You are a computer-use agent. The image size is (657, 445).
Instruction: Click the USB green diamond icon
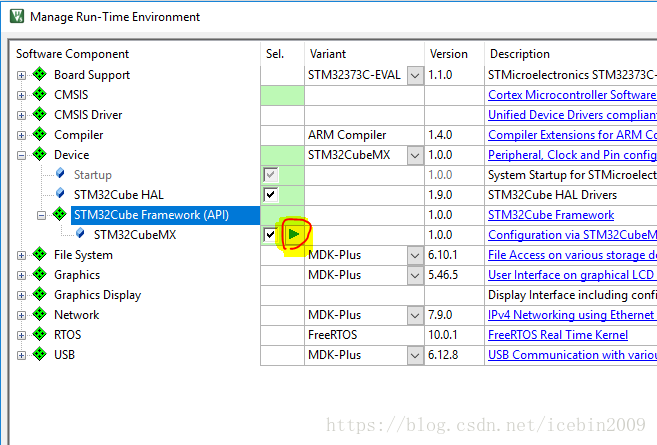40,354
